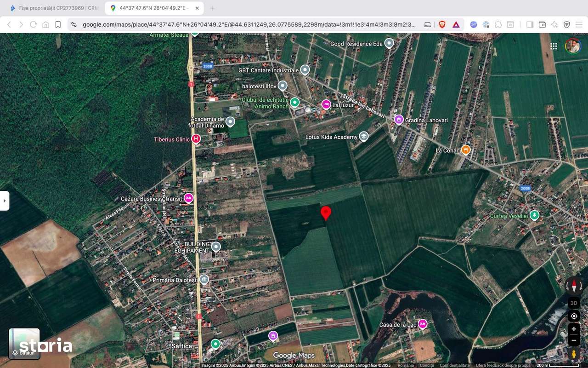Open the Confidentialitate link

(454, 365)
